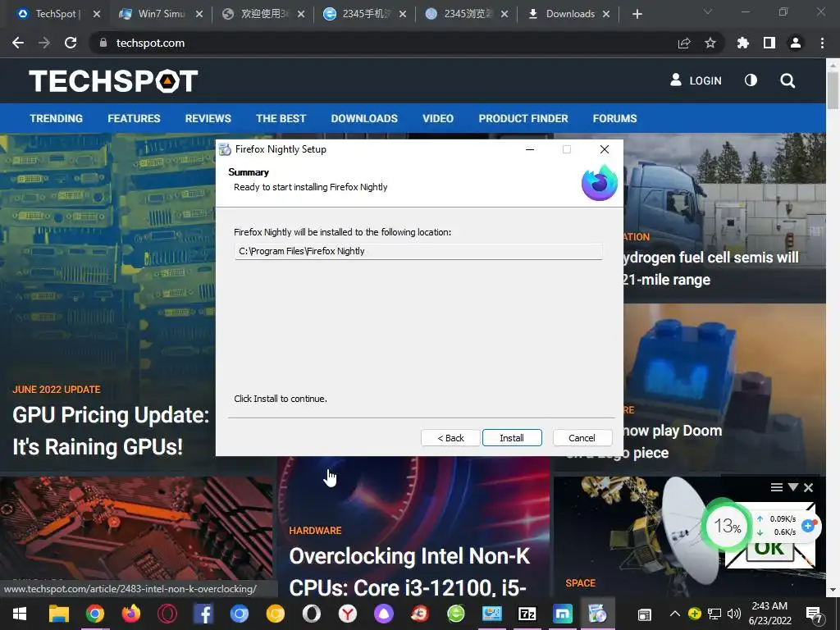Open the notification center icon

click(x=815, y=614)
